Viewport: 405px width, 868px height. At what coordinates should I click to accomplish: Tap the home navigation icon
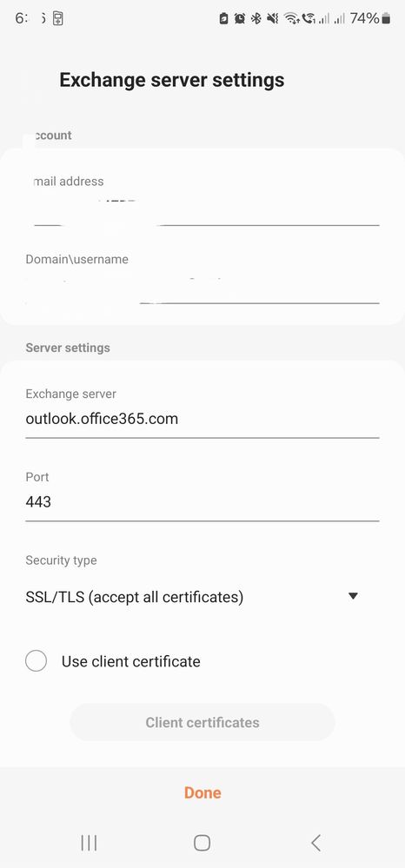[202, 843]
